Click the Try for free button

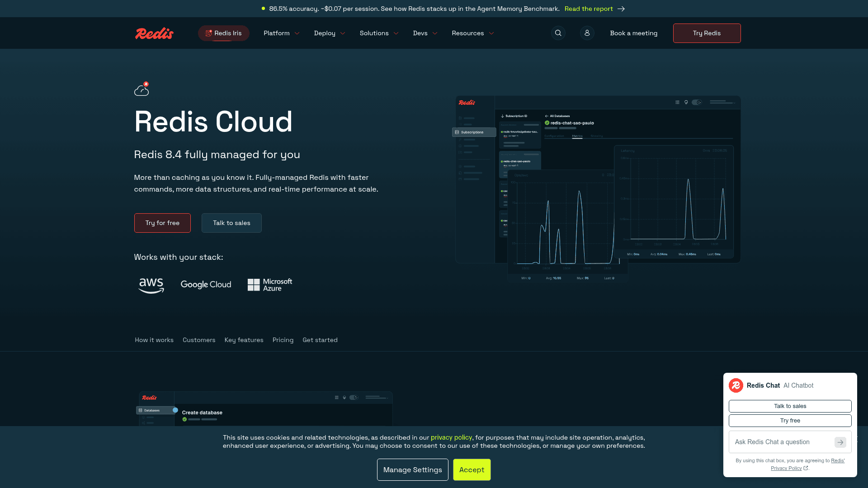pos(162,223)
